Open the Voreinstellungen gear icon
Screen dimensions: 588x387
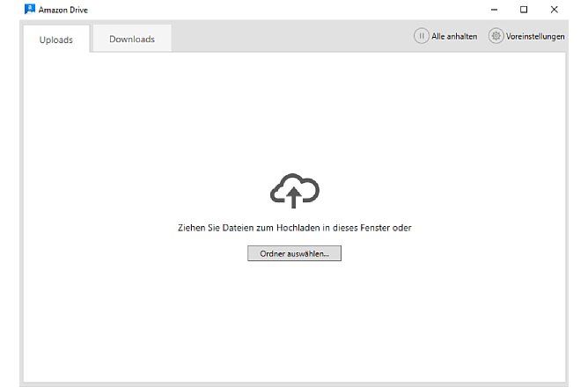496,36
